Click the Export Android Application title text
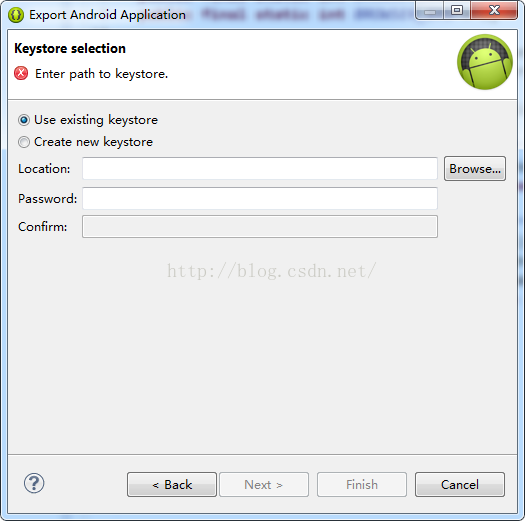The height and width of the screenshot is (521, 525). point(107,15)
